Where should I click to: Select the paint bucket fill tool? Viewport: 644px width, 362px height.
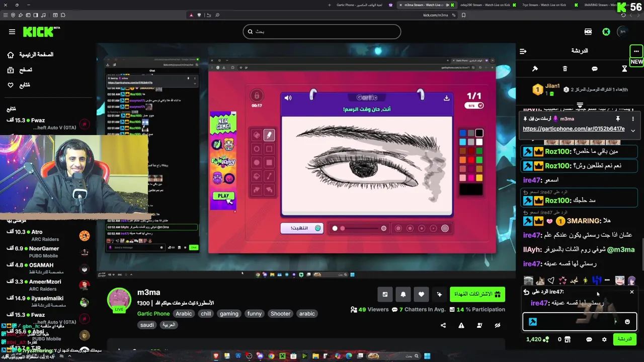(257, 176)
